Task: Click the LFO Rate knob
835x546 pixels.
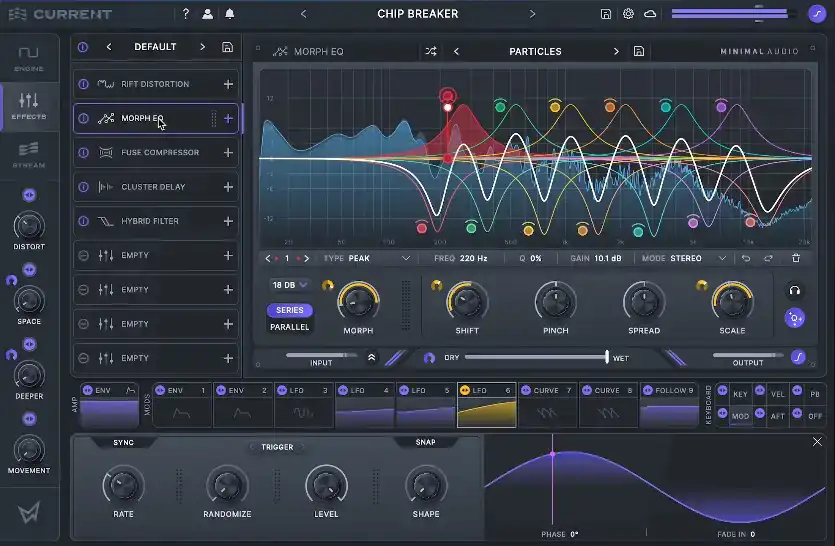Action: click(x=123, y=486)
